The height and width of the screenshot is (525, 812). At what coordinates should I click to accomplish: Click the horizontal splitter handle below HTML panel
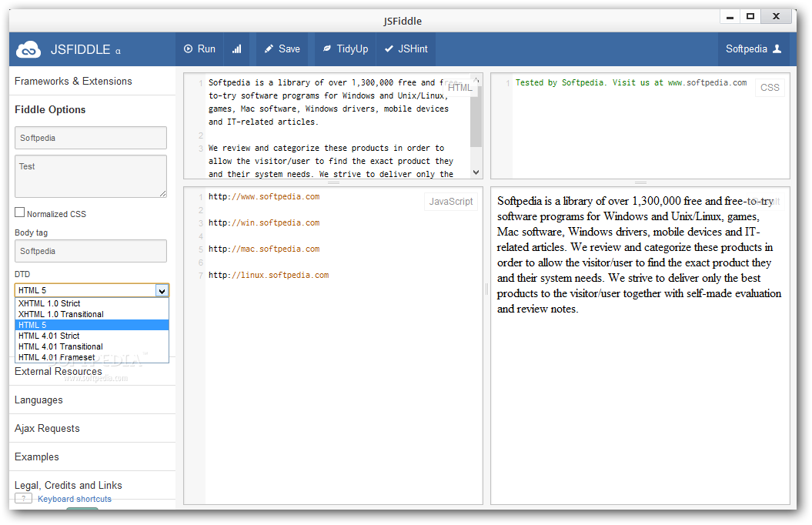pyautogui.click(x=333, y=182)
